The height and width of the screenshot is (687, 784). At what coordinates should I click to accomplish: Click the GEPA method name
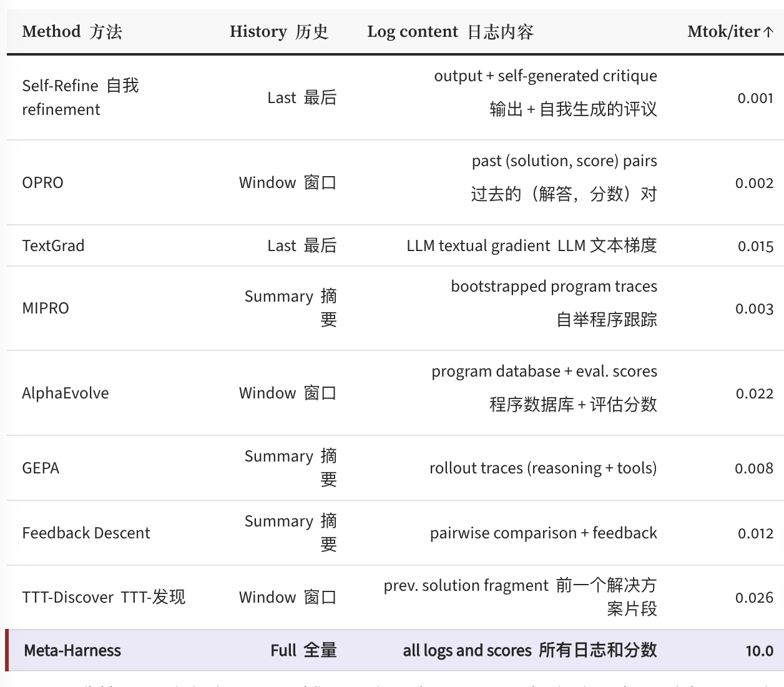click(41, 468)
